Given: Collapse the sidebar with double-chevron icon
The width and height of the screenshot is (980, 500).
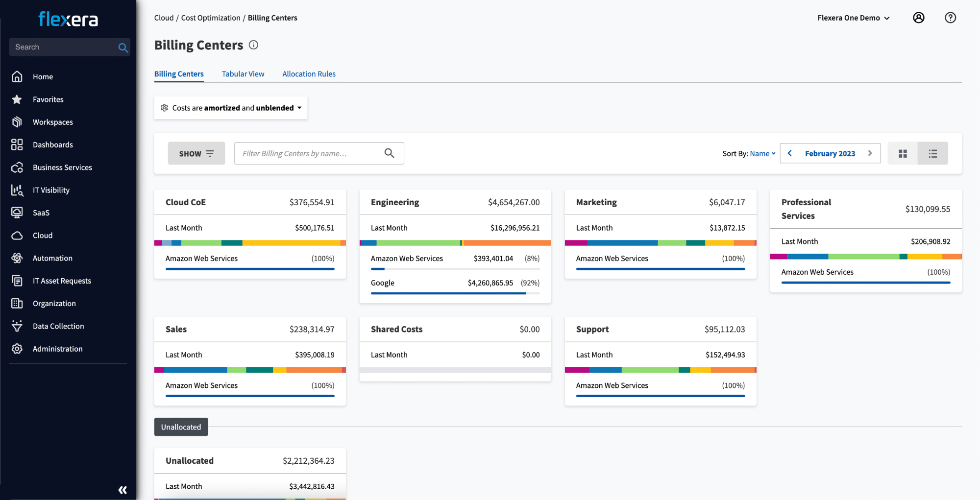Looking at the screenshot, I should [122, 490].
